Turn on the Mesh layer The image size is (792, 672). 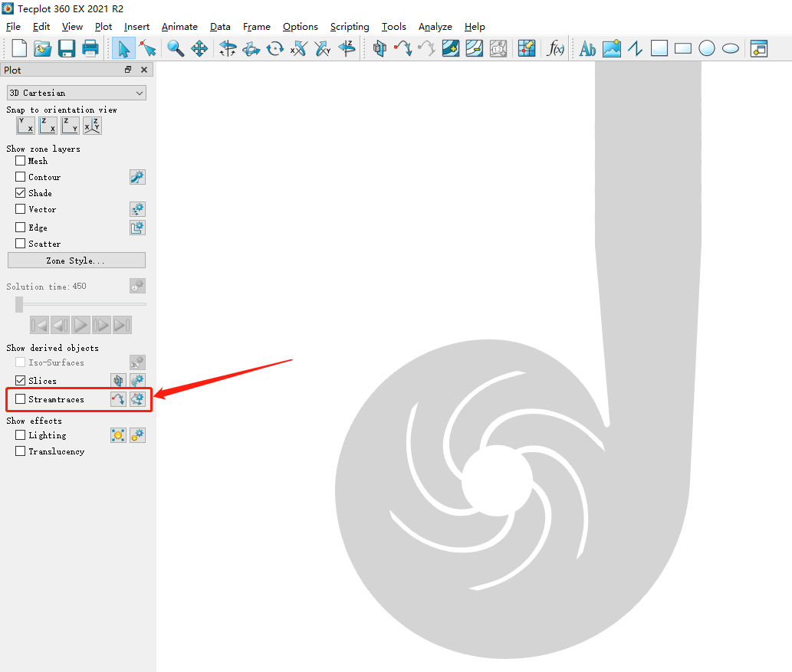21,161
